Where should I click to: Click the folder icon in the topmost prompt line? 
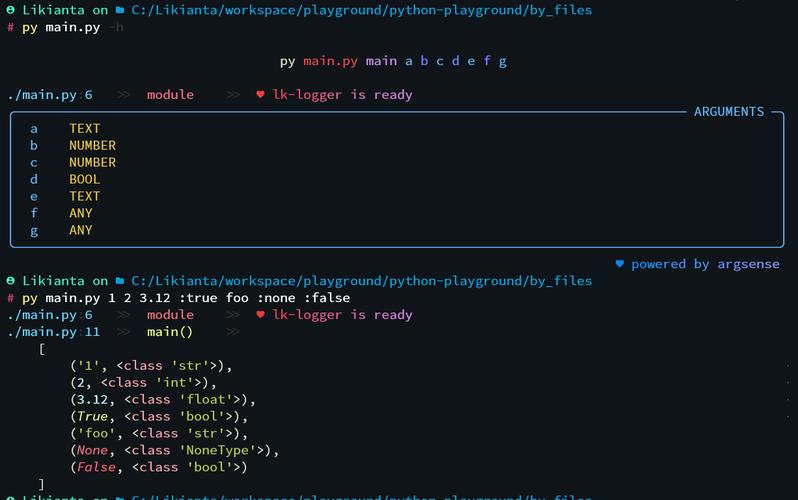pyautogui.click(x=120, y=10)
